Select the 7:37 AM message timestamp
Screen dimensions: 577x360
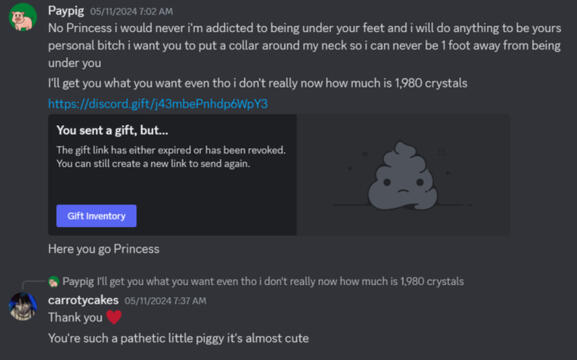pos(165,301)
